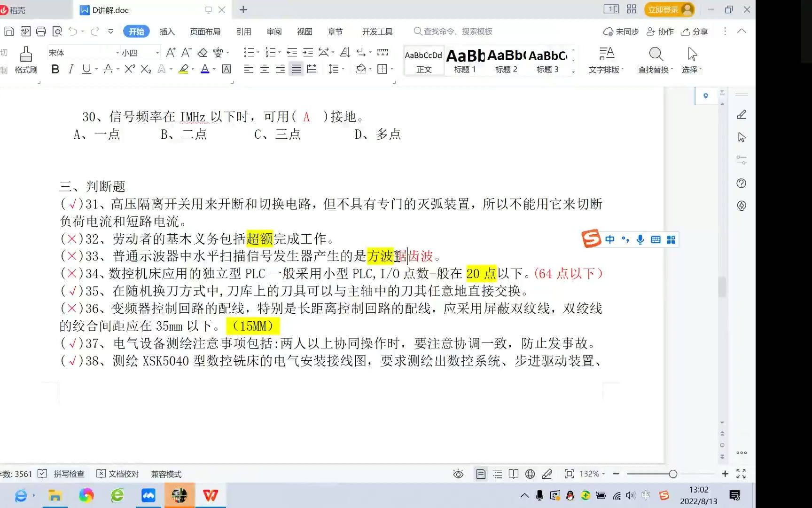This screenshot has width=812, height=508.
Task: Expand bullet list dropdown arrow
Action: (258, 53)
